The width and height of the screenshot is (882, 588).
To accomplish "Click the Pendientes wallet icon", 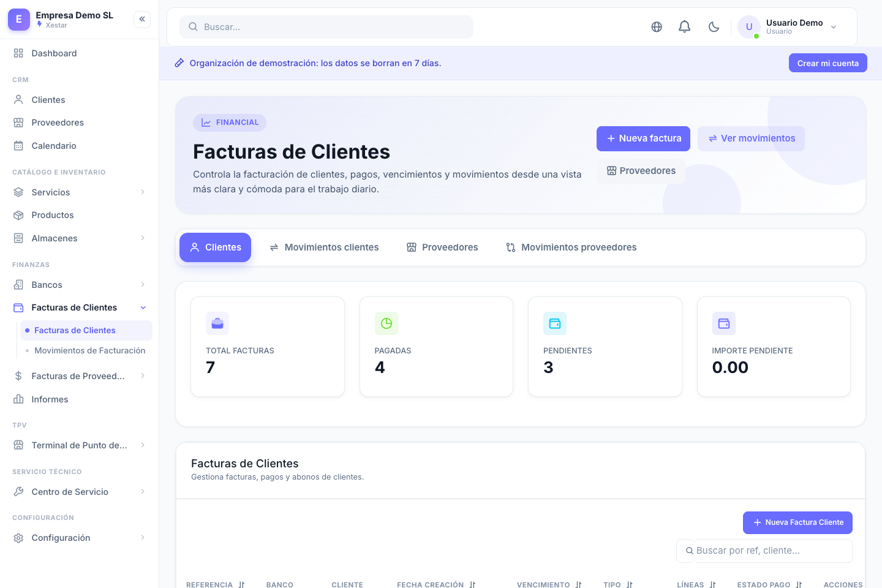I will 555,323.
